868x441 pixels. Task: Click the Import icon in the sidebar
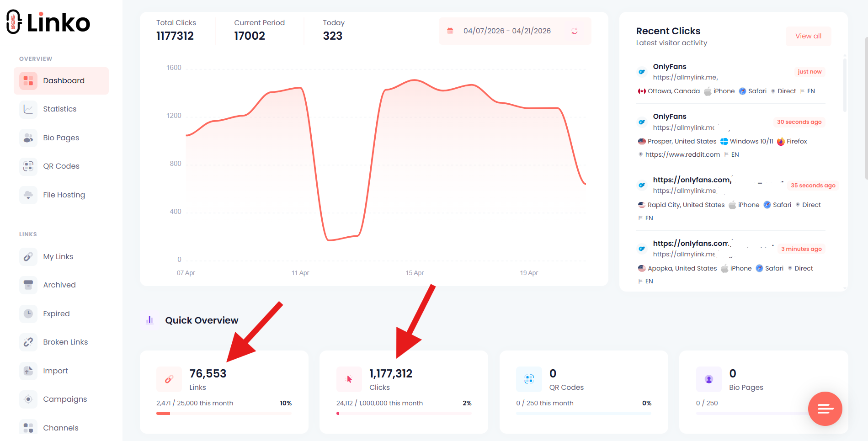(x=28, y=371)
